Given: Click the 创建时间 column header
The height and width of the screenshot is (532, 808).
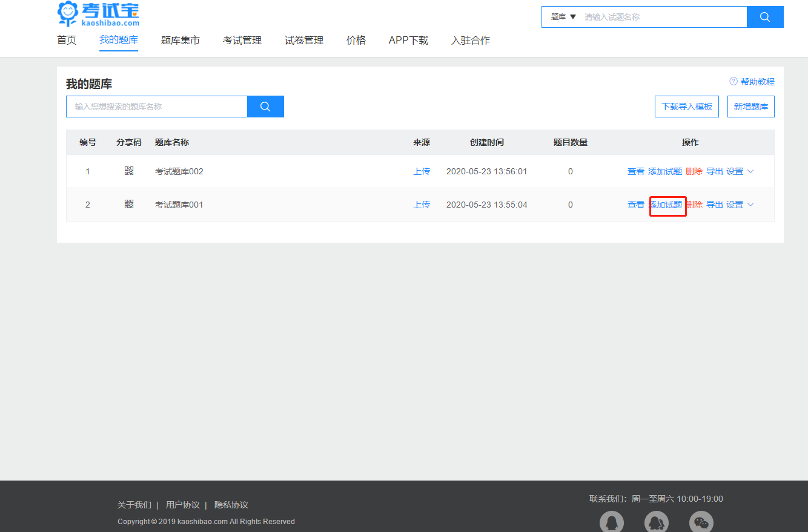Looking at the screenshot, I should (x=487, y=142).
